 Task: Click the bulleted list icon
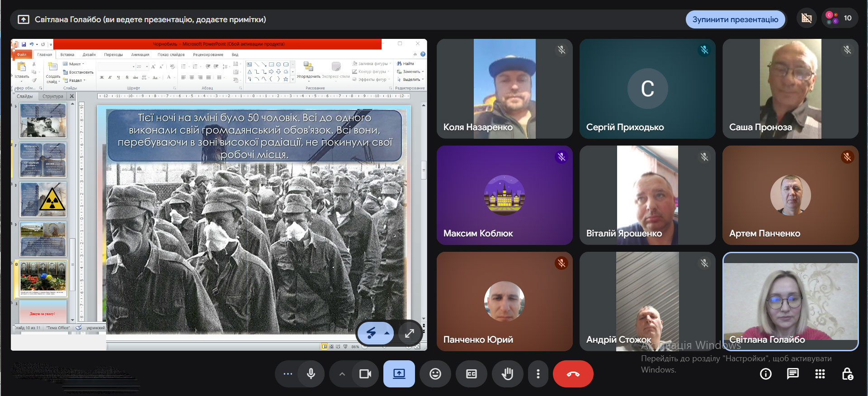point(184,66)
